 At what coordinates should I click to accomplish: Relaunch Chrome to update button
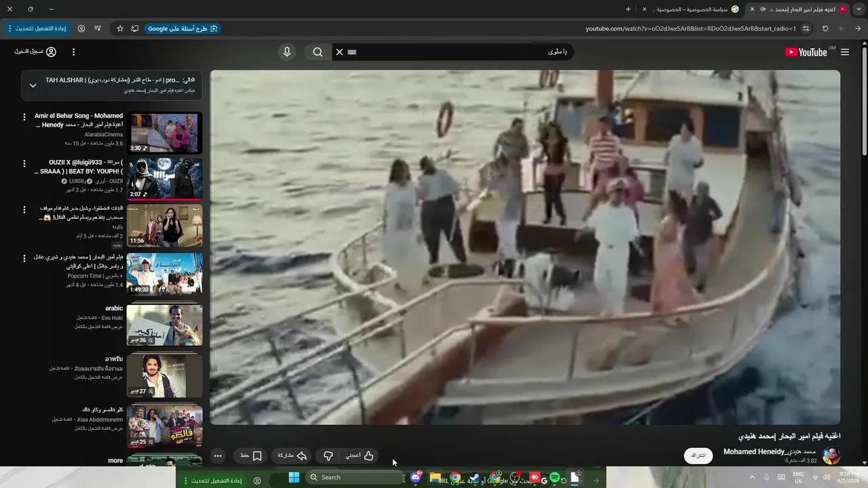pyautogui.click(x=36, y=28)
